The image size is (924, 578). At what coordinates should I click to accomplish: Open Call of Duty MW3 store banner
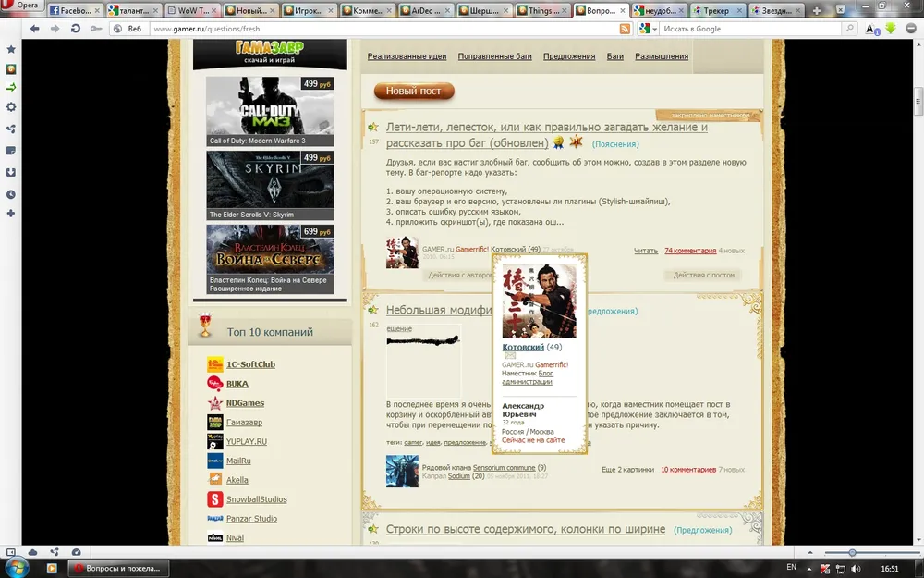click(x=270, y=112)
